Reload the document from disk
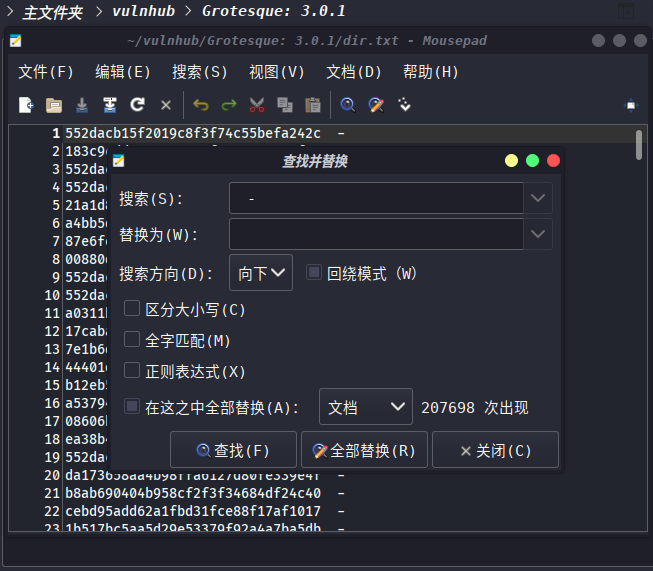Viewport: 653px width, 571px height. tap(137, 105)
